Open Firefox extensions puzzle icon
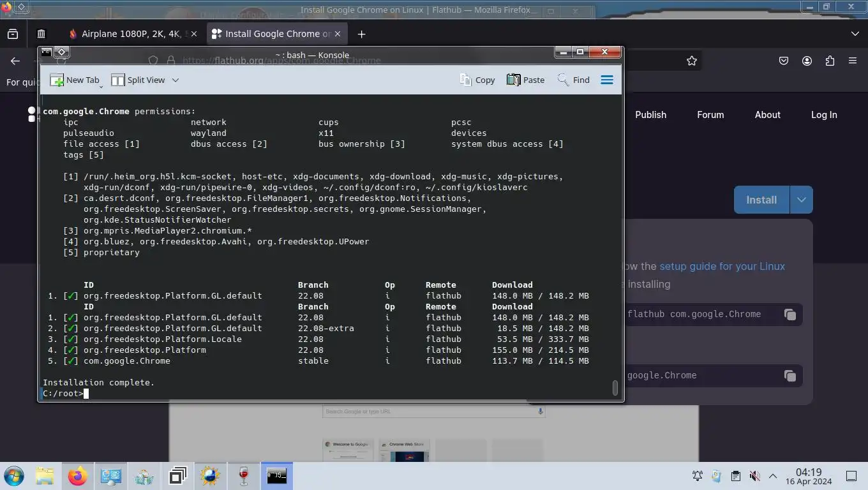 tap(830, 61)
